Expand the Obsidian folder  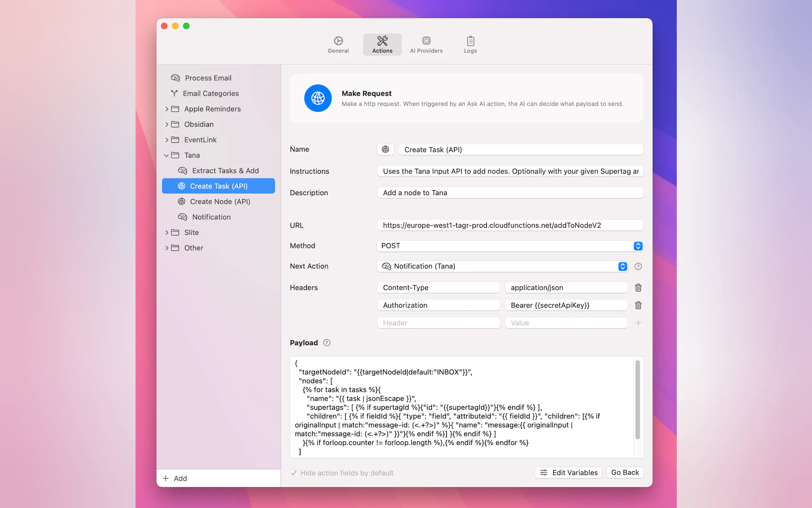click(x=167, y=124)
